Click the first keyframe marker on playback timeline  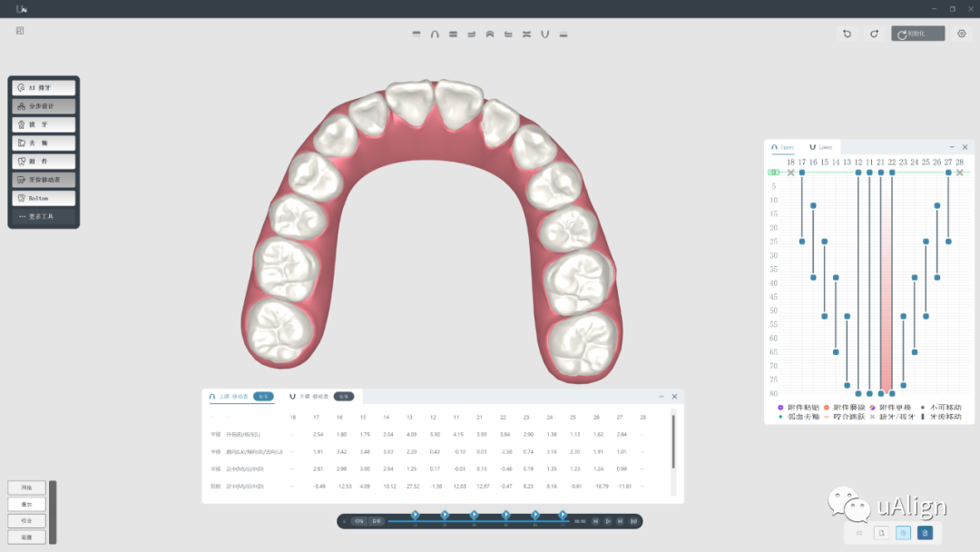point(415,515)
